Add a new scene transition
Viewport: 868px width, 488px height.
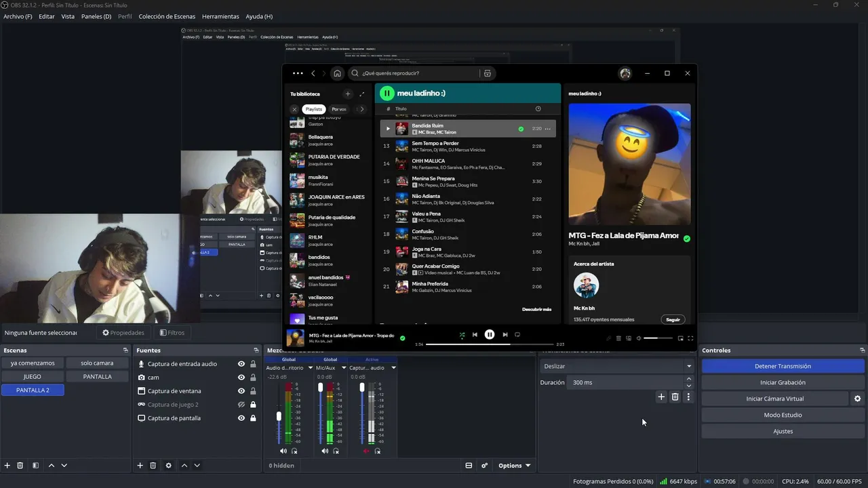(x=661, y=397)
